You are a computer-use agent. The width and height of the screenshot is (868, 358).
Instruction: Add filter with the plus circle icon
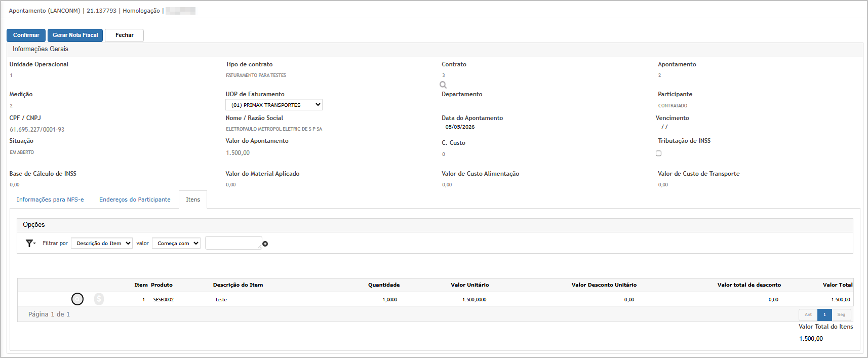[265, 244]
